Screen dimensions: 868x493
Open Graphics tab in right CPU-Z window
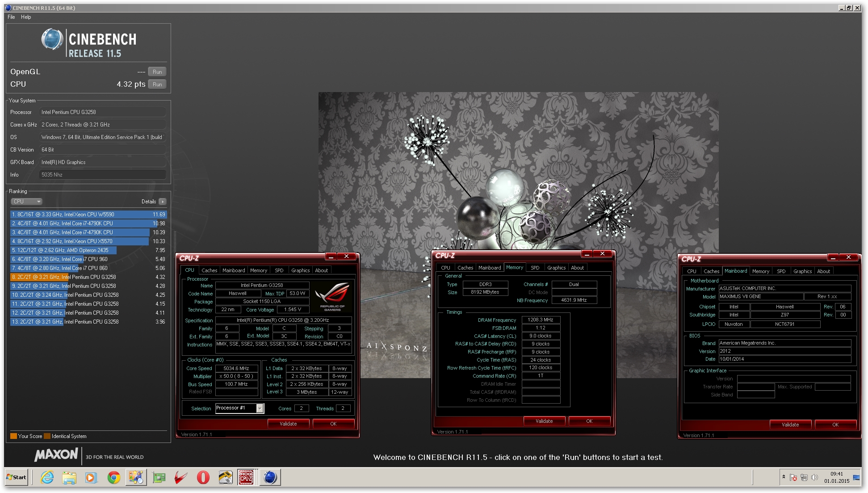[803, 271]
